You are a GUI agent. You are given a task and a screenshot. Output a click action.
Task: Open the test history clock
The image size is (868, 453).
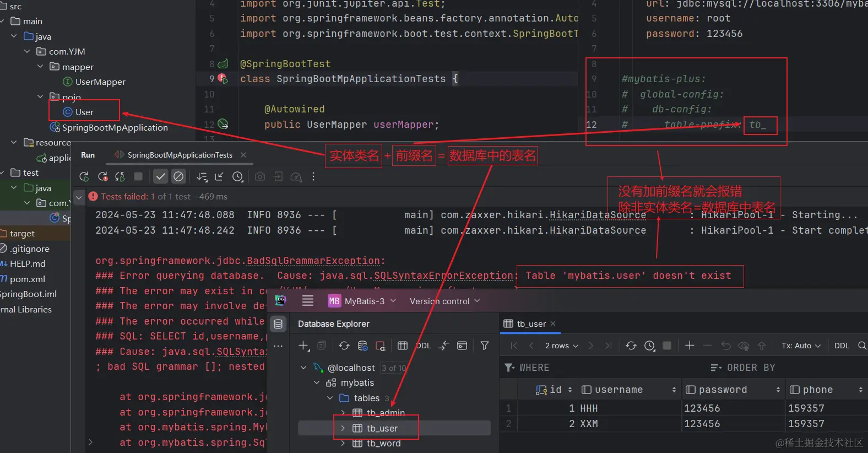(238, 177)
